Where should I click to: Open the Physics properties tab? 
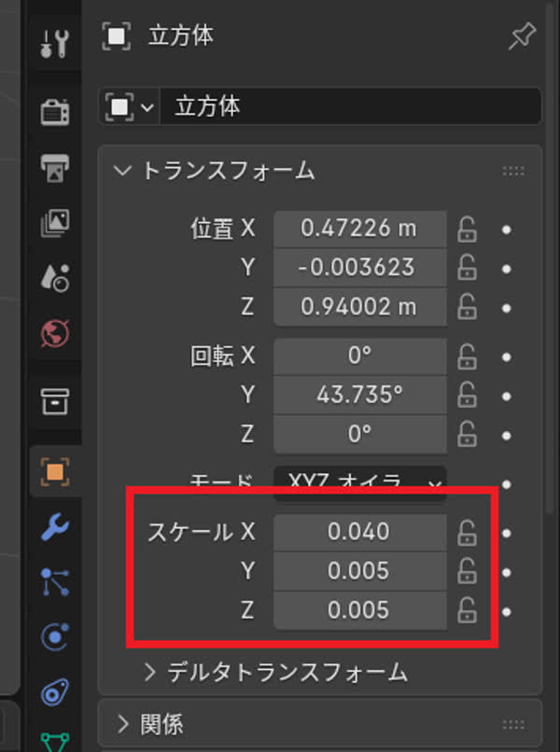point(55,636)
